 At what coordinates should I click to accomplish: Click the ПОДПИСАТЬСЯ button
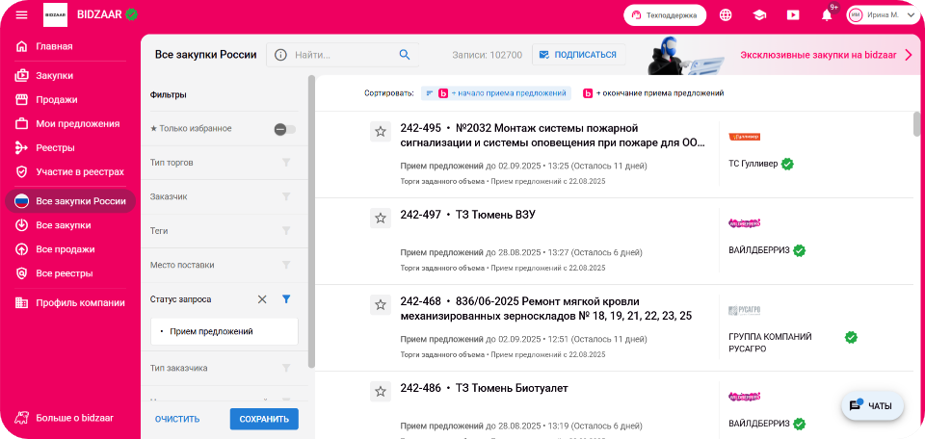pyautogui.click(x=578, y=55)
